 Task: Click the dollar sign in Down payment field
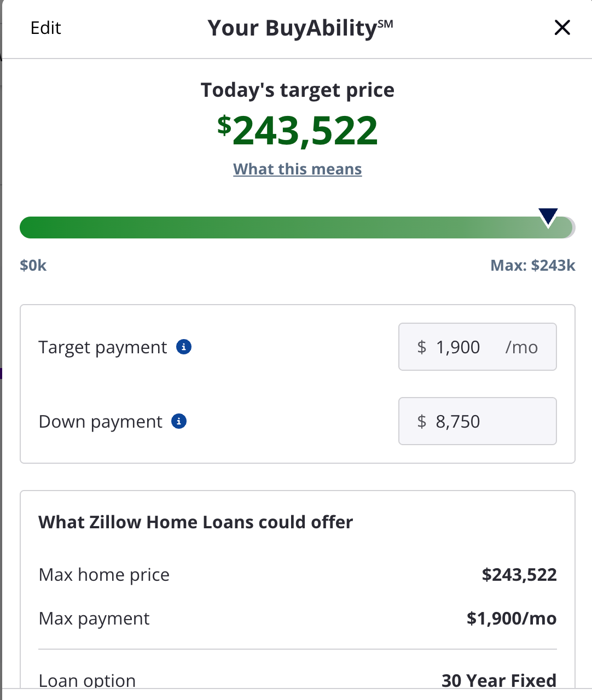(x=421, y=421)
